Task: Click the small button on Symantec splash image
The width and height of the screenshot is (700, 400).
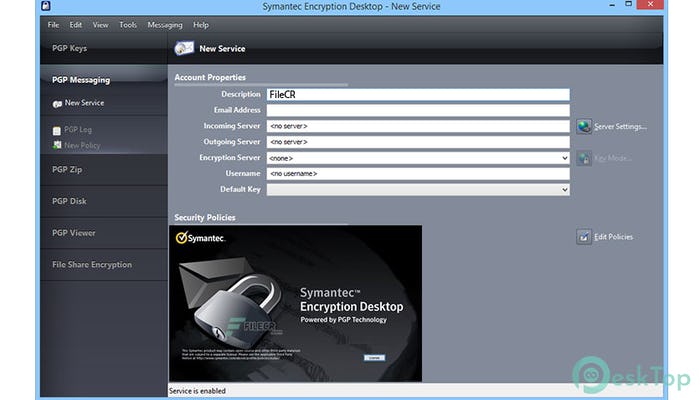Action: (x=374, y=358)
